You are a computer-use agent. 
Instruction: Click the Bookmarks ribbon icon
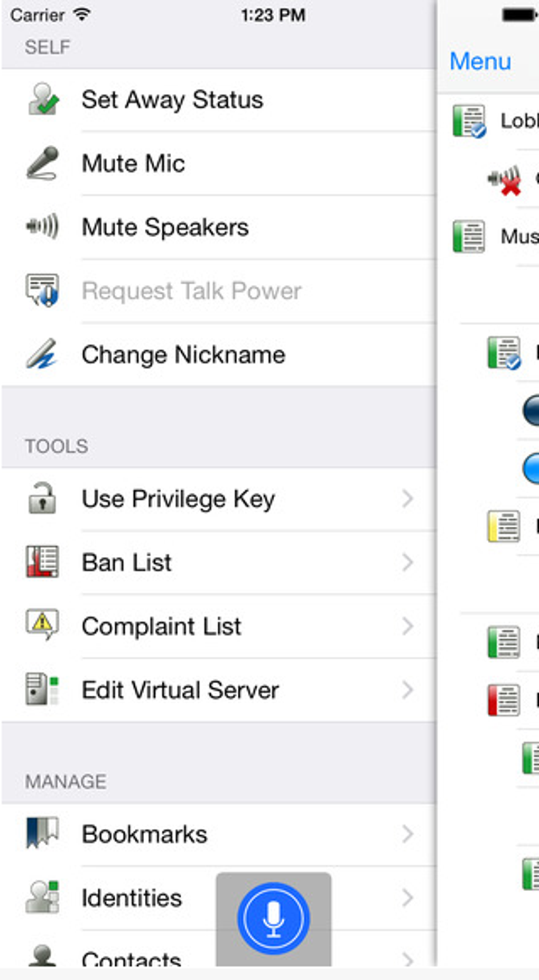tap(42, 833)
